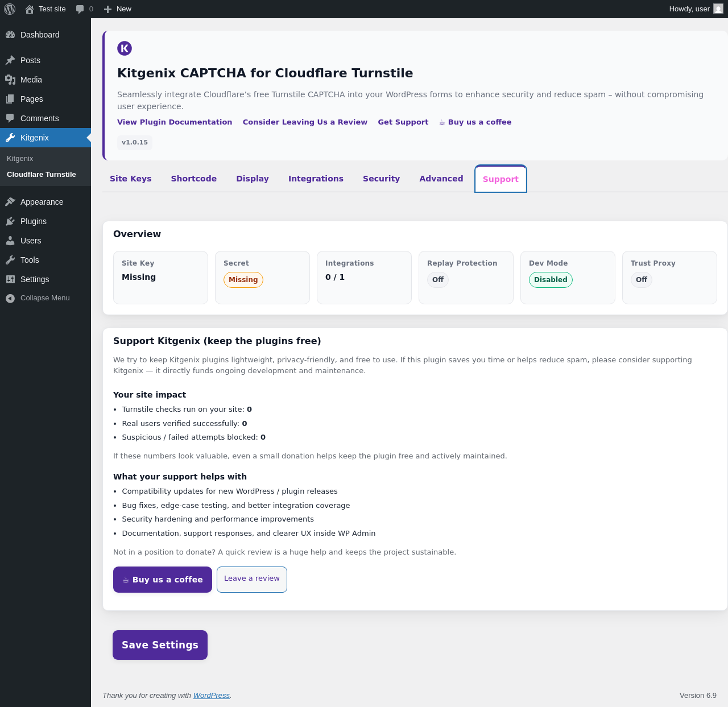Click the Pages icon in sidebar

(10, 99)
